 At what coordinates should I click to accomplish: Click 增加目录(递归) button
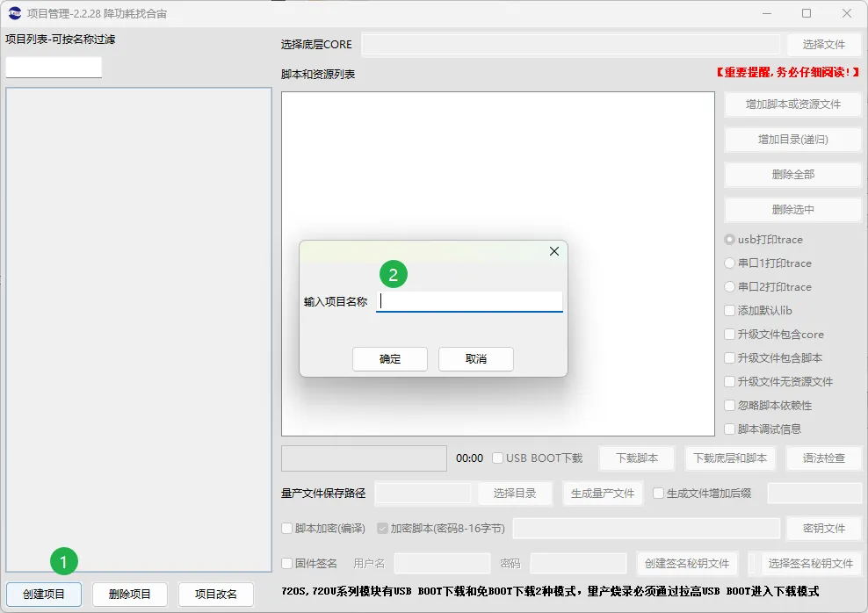[792, 140]
